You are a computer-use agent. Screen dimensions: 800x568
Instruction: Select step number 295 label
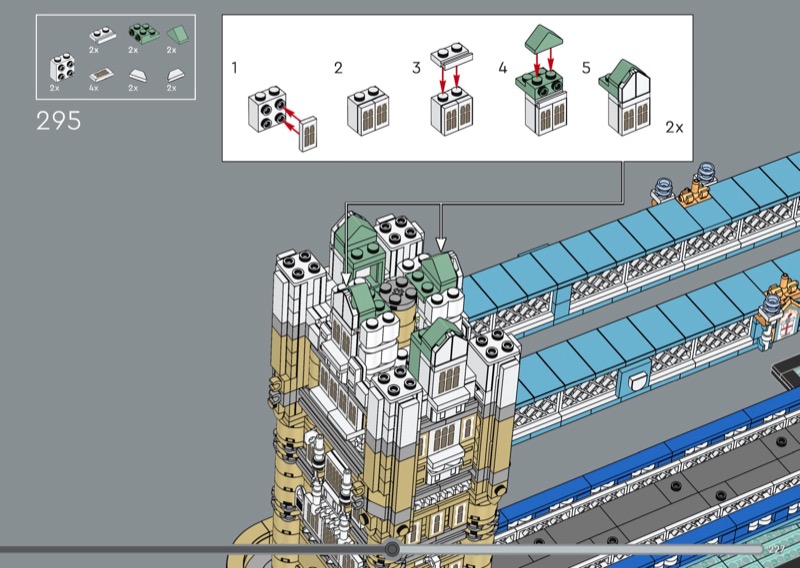tap(58, 121)
